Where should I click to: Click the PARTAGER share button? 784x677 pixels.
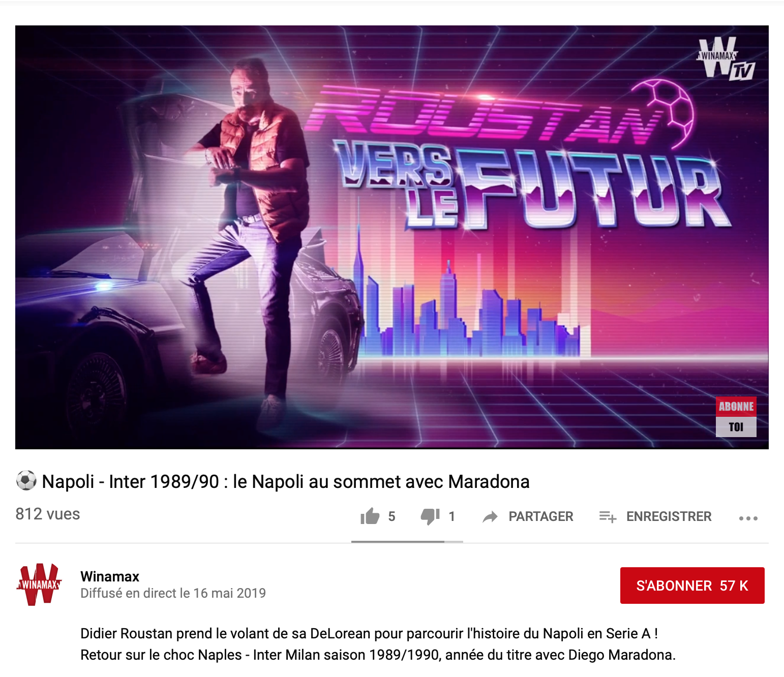528,516
